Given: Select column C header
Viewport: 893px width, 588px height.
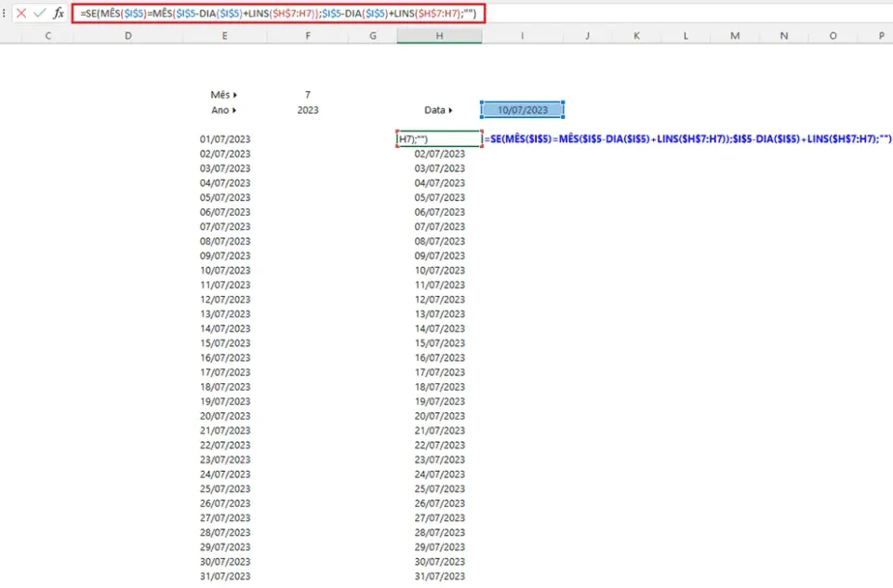Looking at the screenshot, I should coord(47,36).
